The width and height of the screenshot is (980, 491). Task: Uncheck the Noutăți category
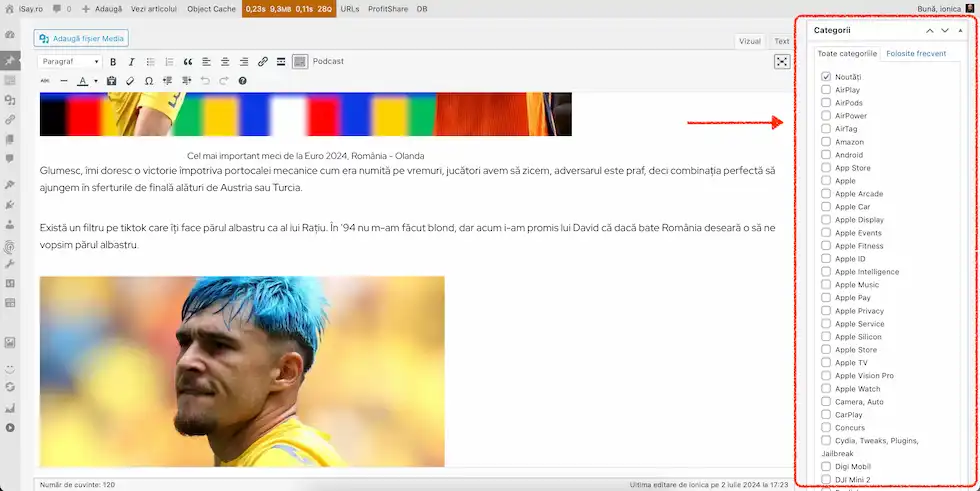coord(826,77)
